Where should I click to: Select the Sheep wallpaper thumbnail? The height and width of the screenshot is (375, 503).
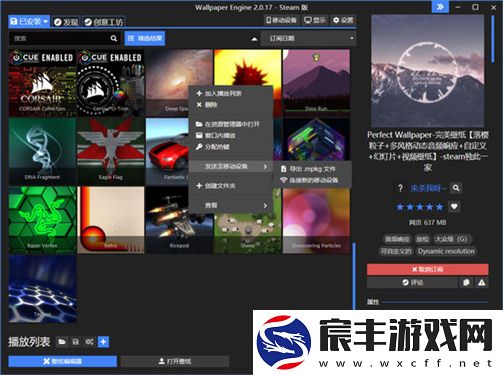coord(248,233)
